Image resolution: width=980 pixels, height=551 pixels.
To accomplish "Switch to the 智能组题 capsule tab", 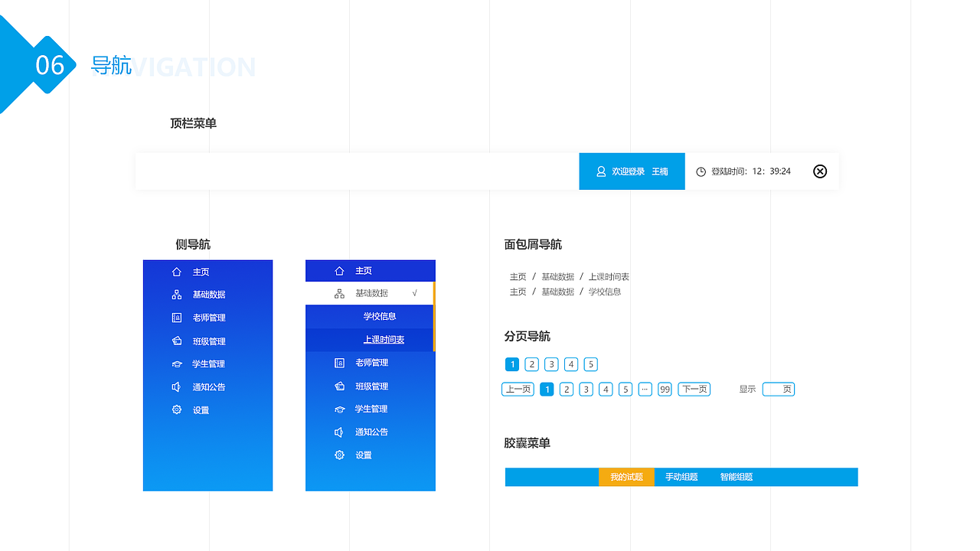I will coord(737,477).
